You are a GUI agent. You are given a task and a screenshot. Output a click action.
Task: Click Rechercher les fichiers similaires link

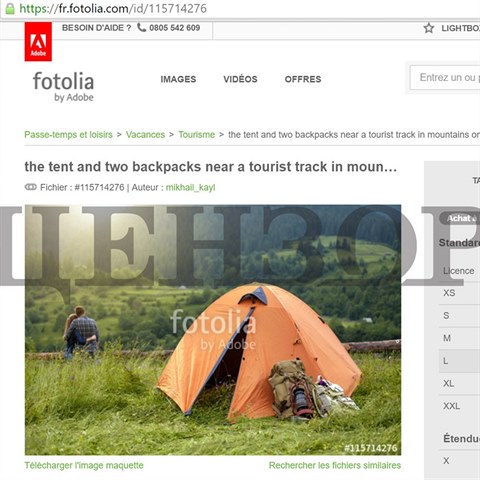335,465
